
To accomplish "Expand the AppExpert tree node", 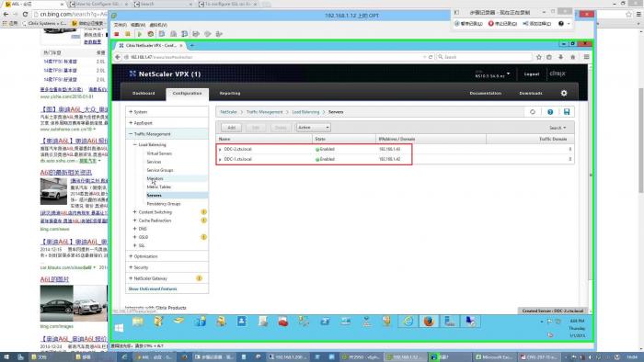I will (131, 122).
